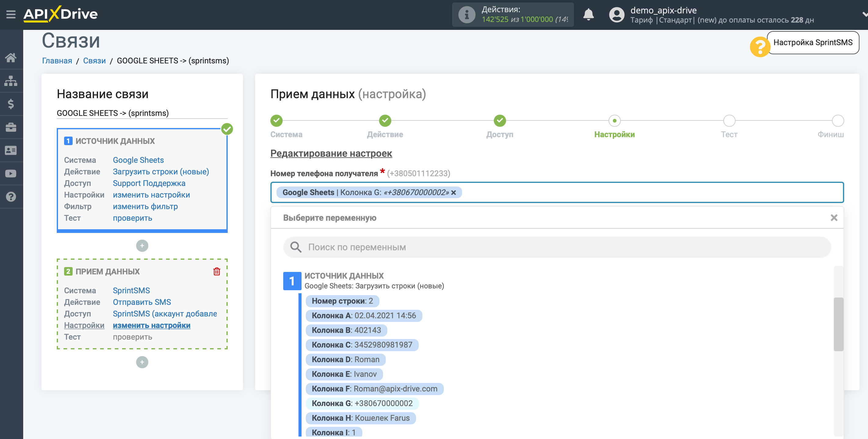Screen dimensions: 868x439
Task: Click the Настройки step circle
Action: coord(614,120)
